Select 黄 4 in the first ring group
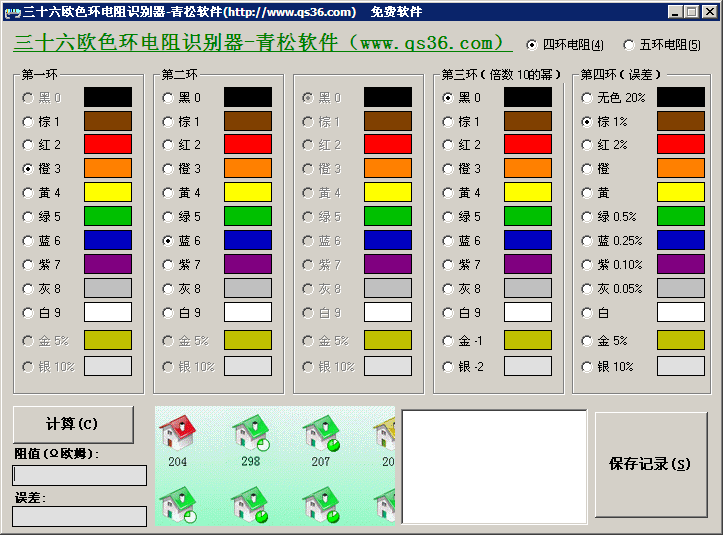723x535 pixels. click(x=41, y=193)
